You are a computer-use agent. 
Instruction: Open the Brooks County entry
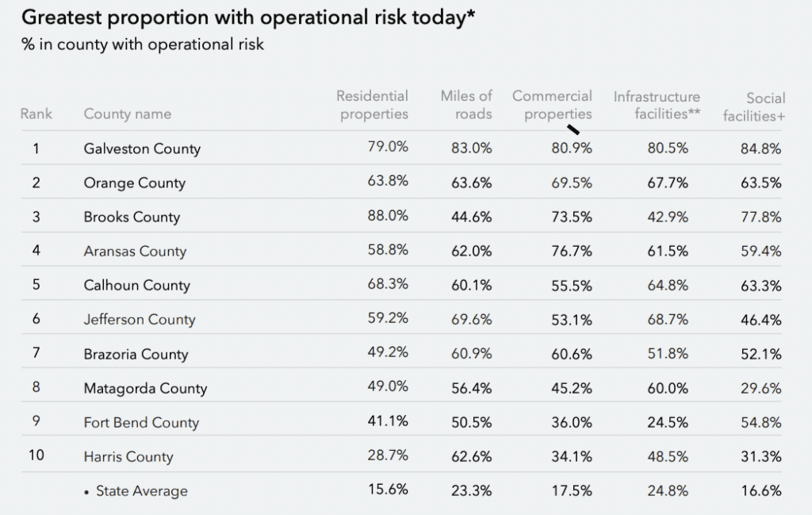132,217
